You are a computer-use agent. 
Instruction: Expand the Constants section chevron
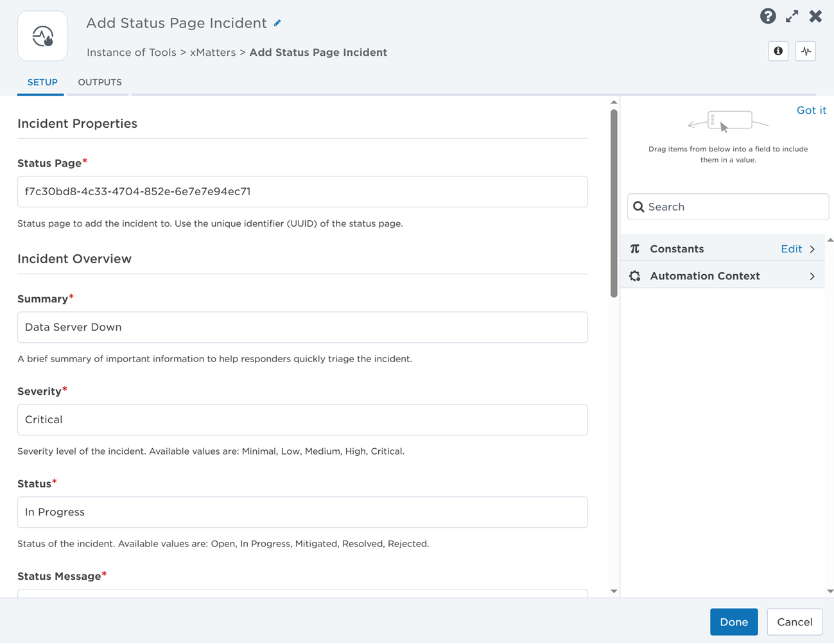(813, 249)
